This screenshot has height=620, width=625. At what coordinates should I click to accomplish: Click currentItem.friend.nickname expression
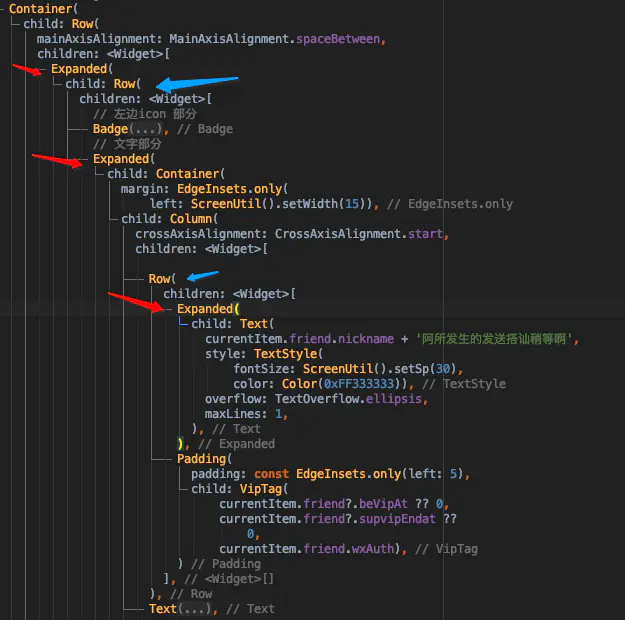coord(299,339)
